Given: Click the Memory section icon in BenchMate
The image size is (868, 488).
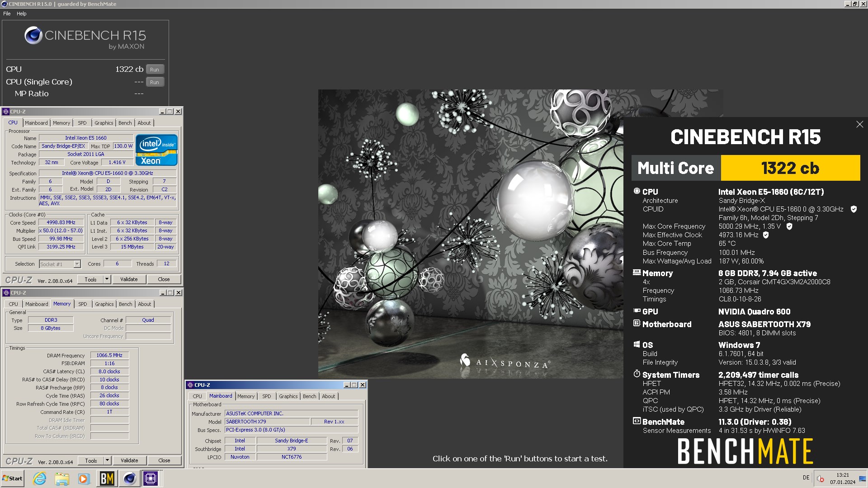Looking at the screenshot, I should coord(637,272).
